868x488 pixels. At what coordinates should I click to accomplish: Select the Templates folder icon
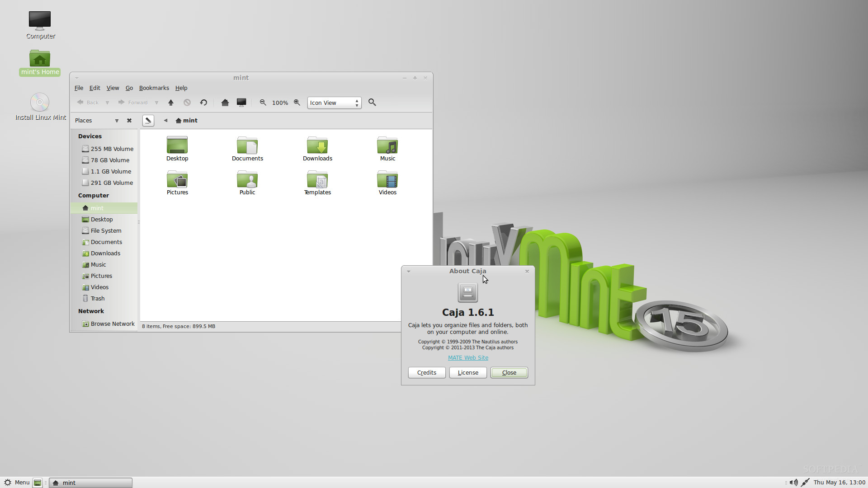pyautogui.click(x=317, y=183)
